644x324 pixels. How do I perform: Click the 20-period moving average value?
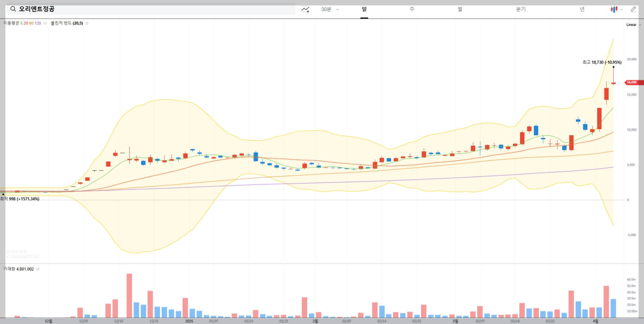pyautogui.click(x=26, y=23)
